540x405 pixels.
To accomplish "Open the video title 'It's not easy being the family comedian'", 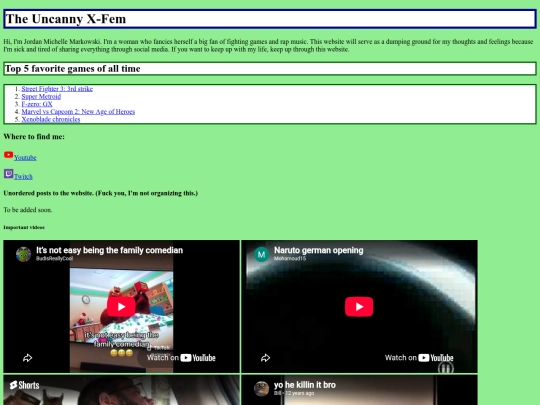I will click(x=110, y=250).
